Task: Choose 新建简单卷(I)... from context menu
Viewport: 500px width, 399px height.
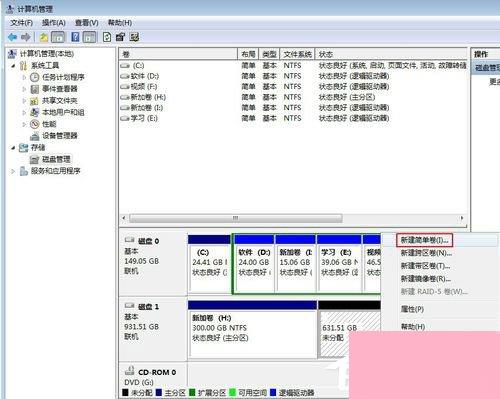Action: 424,240
